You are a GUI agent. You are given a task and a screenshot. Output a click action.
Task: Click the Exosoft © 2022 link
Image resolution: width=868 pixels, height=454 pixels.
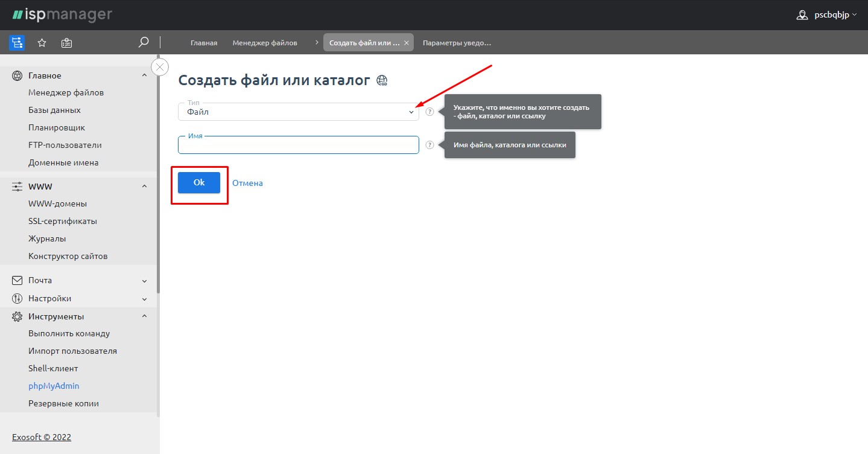pyautogui.click(x=42, y=437)
